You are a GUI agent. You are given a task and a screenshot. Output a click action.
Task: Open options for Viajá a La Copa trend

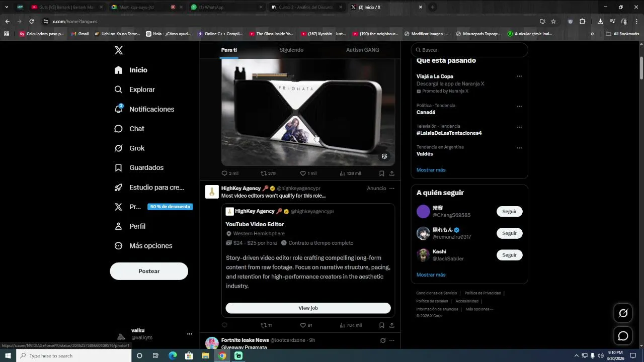click(519, 76)
